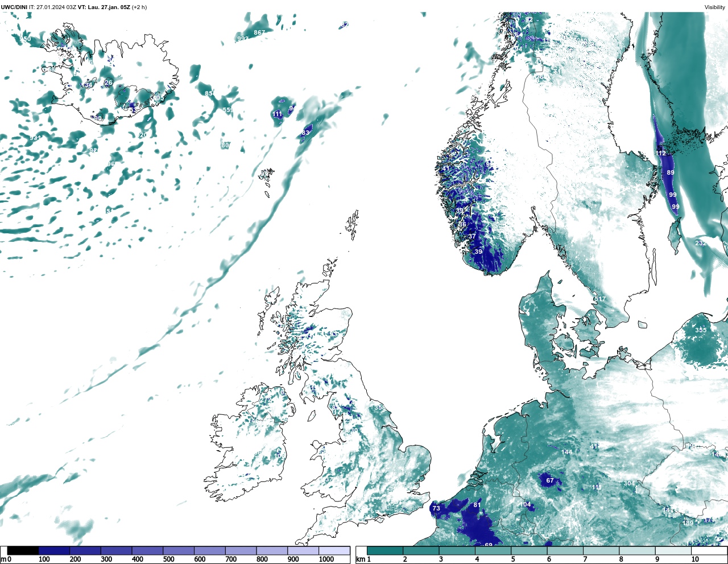Select the 300–400 m legend color segment
728x564 pixels.
[116, 551]
